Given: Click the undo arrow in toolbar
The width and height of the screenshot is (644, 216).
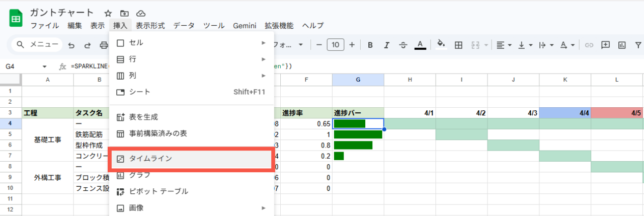Looking at the screenshot, I should (x=71, y=45).
